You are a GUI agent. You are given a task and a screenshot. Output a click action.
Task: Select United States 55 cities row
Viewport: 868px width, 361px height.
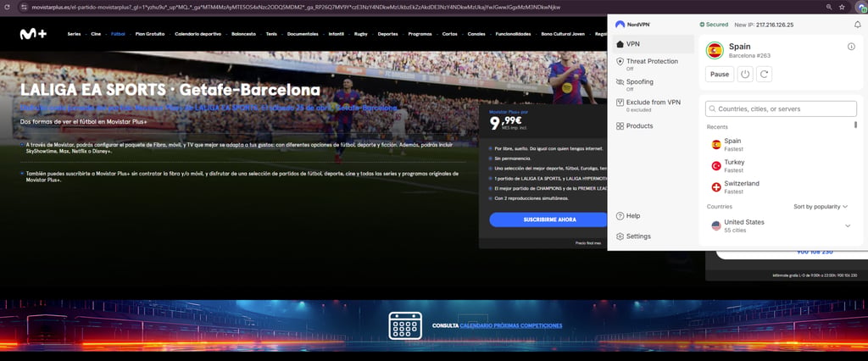(x=781, y=225)
